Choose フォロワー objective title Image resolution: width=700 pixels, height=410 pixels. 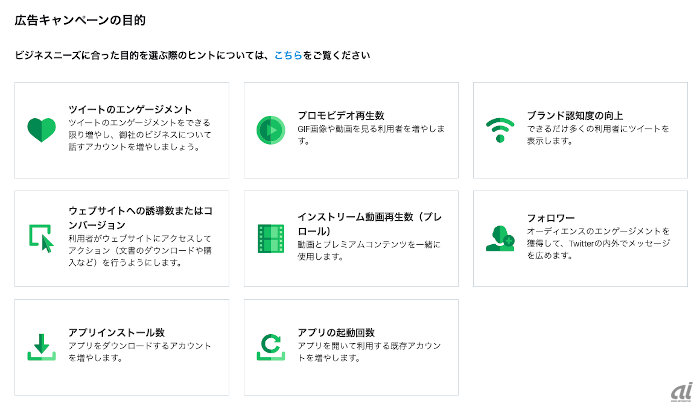(x=553, y=218)
